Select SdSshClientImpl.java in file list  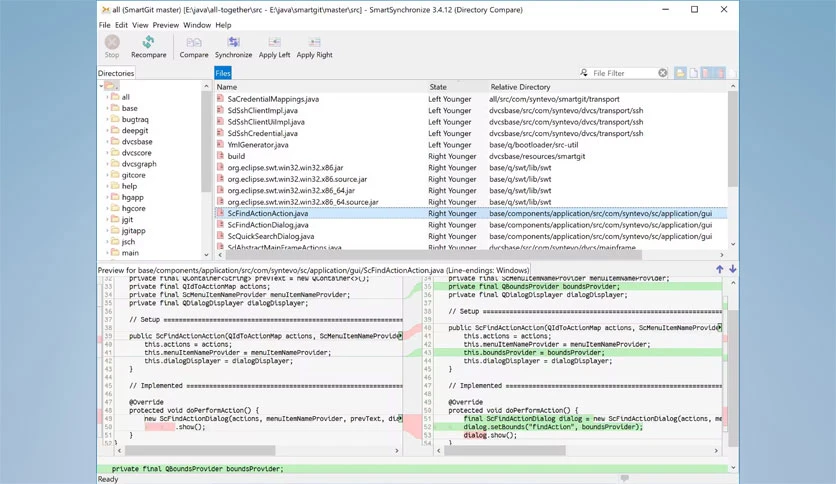(471, 110)
